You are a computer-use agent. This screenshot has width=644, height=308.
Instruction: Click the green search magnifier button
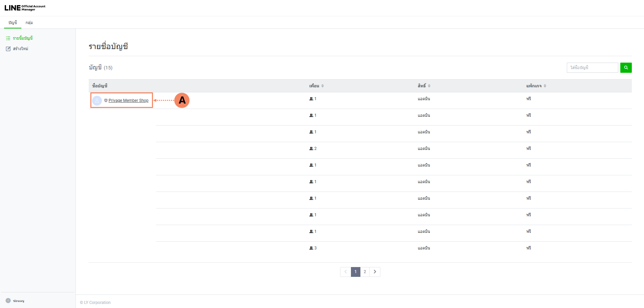pos(626,68)
